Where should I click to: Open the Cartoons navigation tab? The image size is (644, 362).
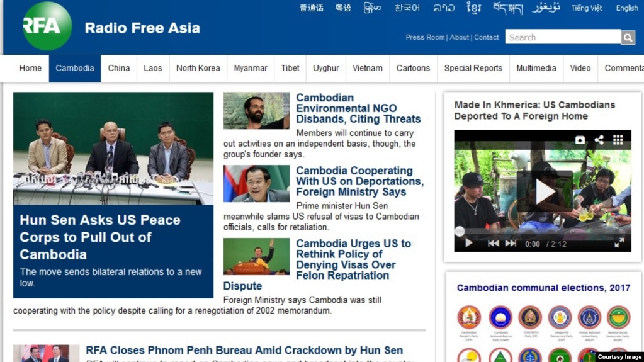pos(413,68)
